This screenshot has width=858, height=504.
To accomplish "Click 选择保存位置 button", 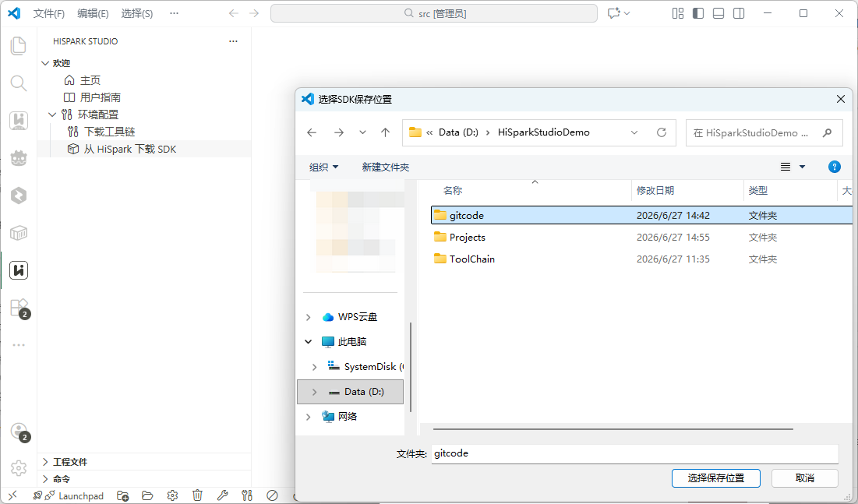I will tap(715, 478).
